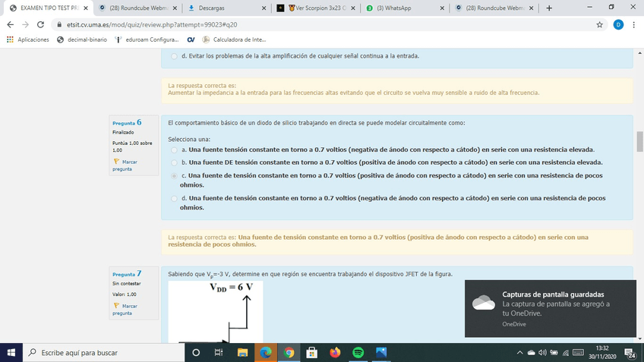Flag Pregunta 7 with Marcar pregunta
This screenshot has height=362, width=644.
tap(125, 310)
